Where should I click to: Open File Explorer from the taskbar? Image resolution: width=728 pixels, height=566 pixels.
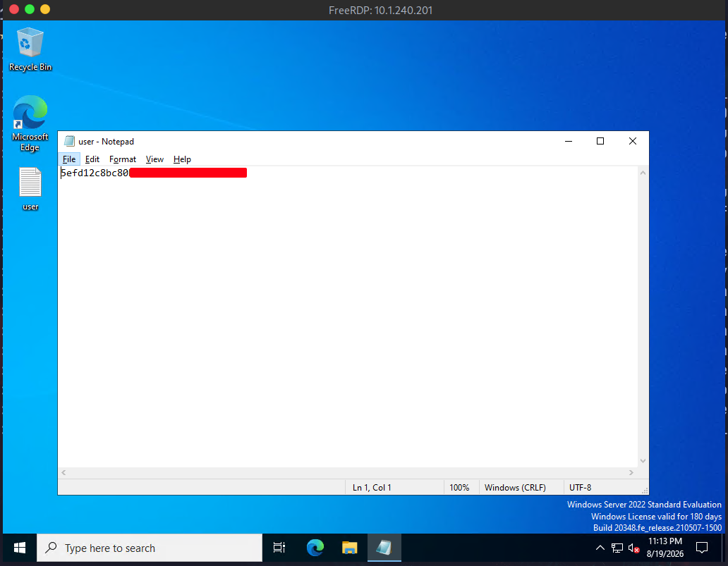pos(350,548)
